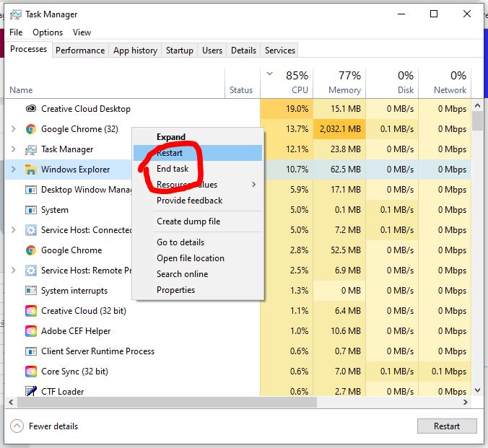Image resolution: width=488 pixels, height=448 pixels.
Task: Click the Creative Cloud Desktop process icon
Action: 31,109
